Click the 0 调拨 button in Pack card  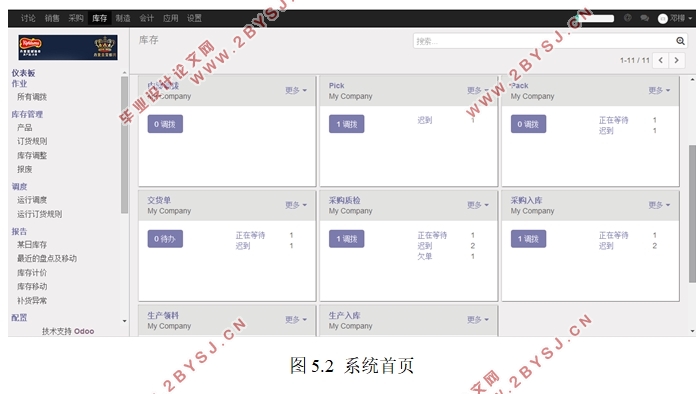pyautogui.click(x=528, y=124)
